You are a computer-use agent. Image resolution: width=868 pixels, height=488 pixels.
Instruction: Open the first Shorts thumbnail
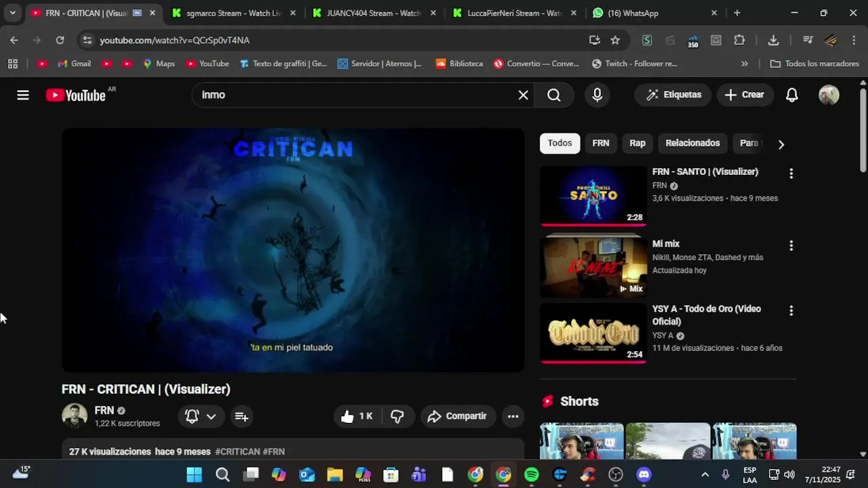[582, 441]
